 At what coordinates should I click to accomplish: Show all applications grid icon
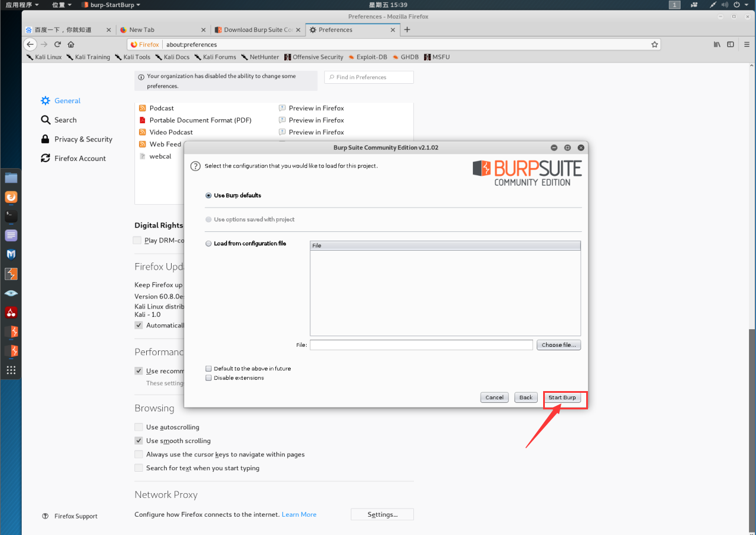pyautogui.click(x=11, y=370)
